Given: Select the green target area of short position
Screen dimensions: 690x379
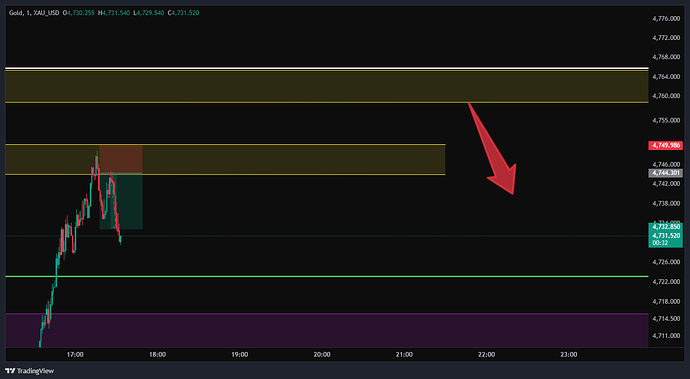Looking at the screenshot, I should [x=121, y=201].
